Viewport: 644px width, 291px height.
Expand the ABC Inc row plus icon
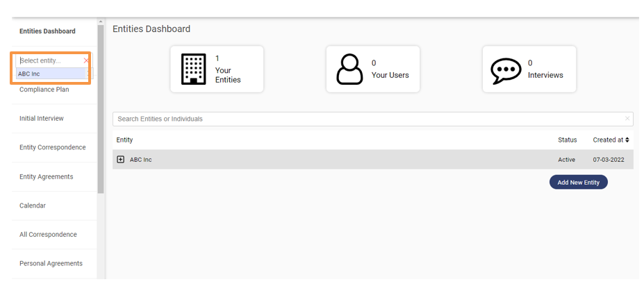(x=121, y=160)
